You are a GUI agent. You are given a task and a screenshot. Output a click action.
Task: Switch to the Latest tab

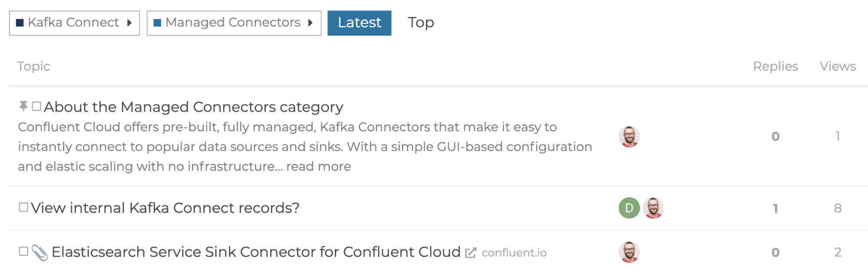tap(360, 23)
